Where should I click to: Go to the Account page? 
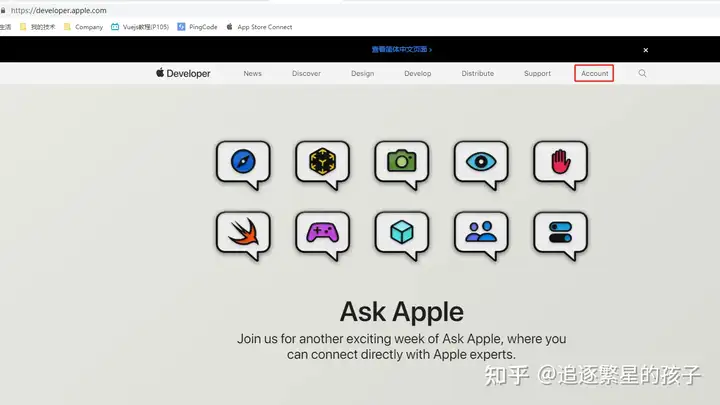[594, 73]
